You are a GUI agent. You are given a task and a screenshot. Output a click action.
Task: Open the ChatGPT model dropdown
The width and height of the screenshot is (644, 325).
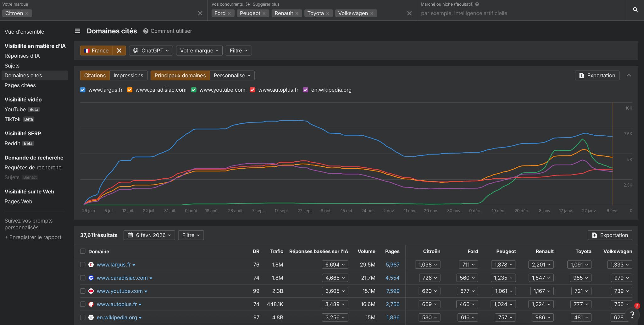[151, 51]
